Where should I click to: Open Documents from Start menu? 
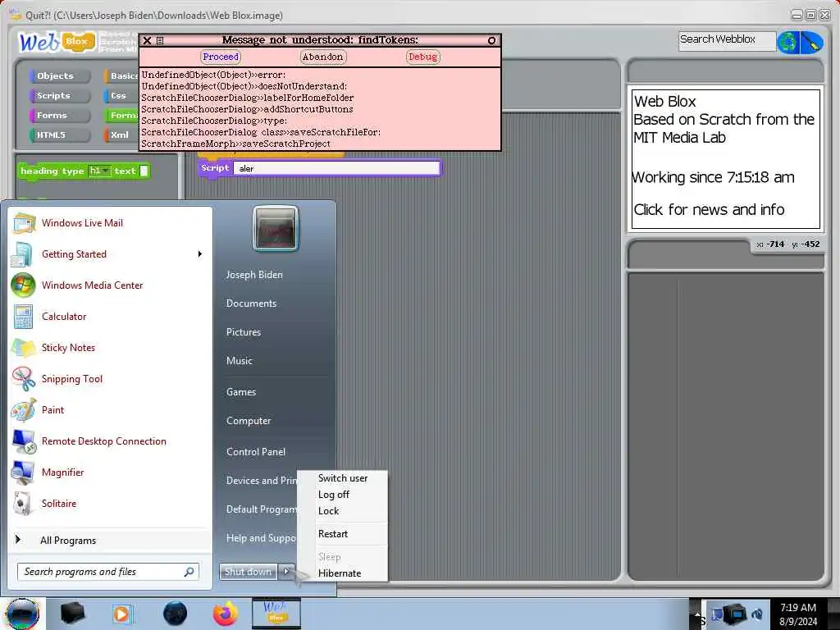point(251,304)
